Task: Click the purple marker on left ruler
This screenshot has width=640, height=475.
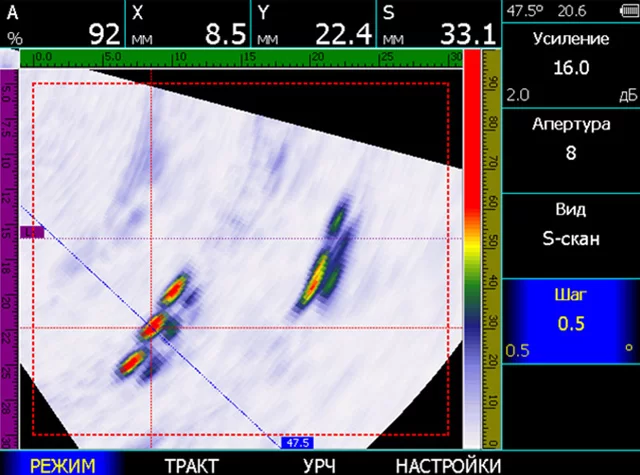Action: 32,232
